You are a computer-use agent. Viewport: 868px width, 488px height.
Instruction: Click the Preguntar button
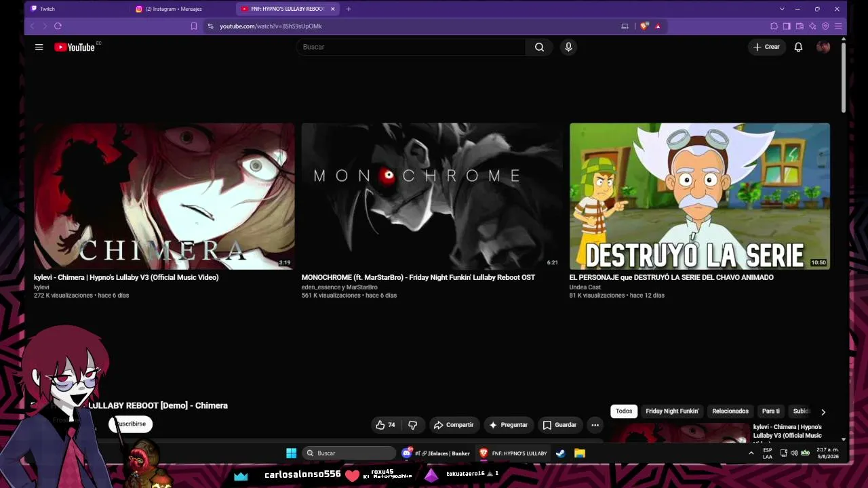point(508,425)
